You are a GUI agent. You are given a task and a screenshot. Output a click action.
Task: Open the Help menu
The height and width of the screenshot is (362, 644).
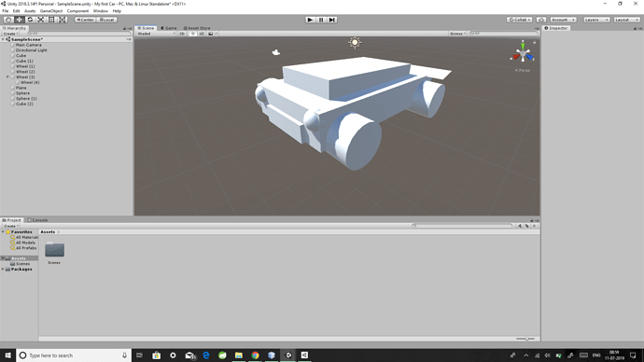pos(117,11)
